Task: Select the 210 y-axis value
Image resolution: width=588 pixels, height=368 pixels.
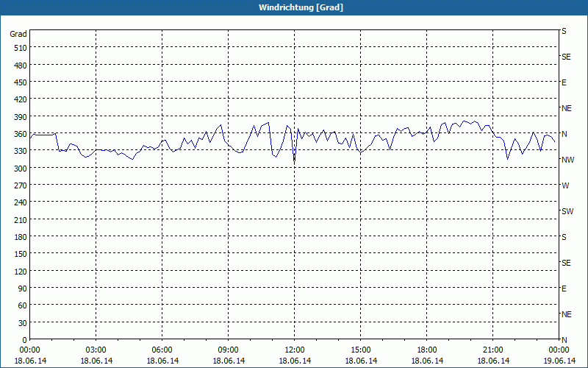Action: (x=21, y=219)
